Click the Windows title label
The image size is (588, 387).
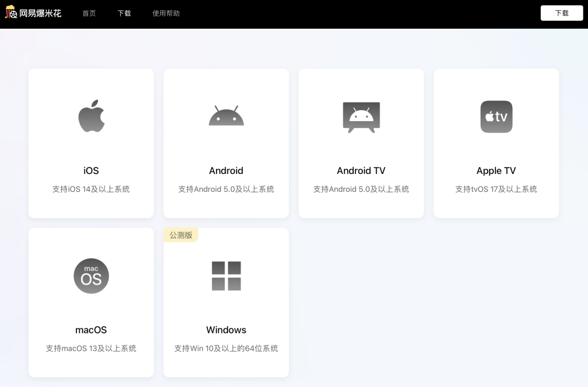[226, 330]
